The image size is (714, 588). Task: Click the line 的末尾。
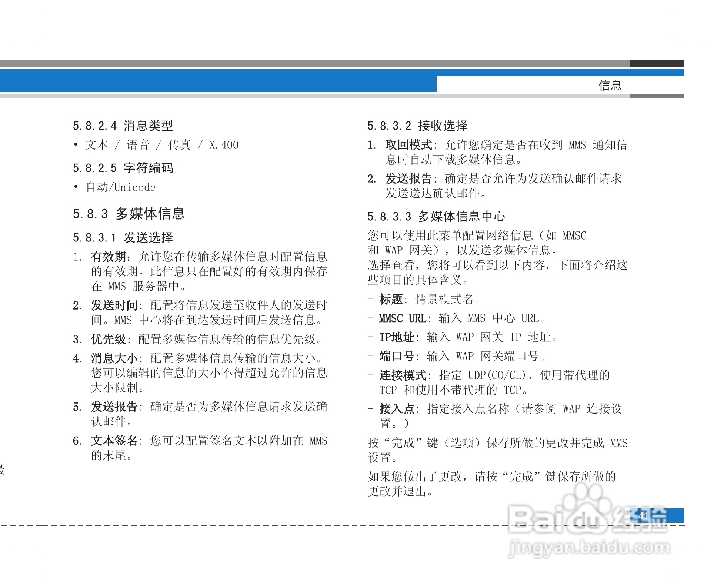(x=112, y=455)
